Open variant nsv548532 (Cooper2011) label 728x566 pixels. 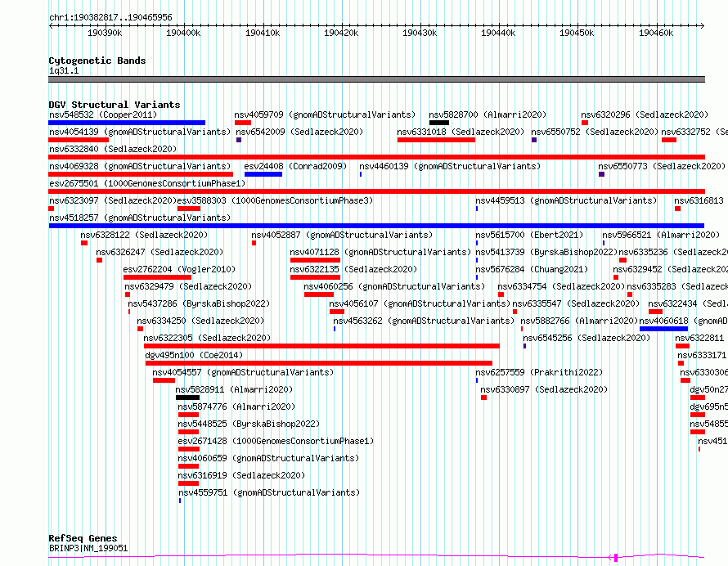click(103, 115)
